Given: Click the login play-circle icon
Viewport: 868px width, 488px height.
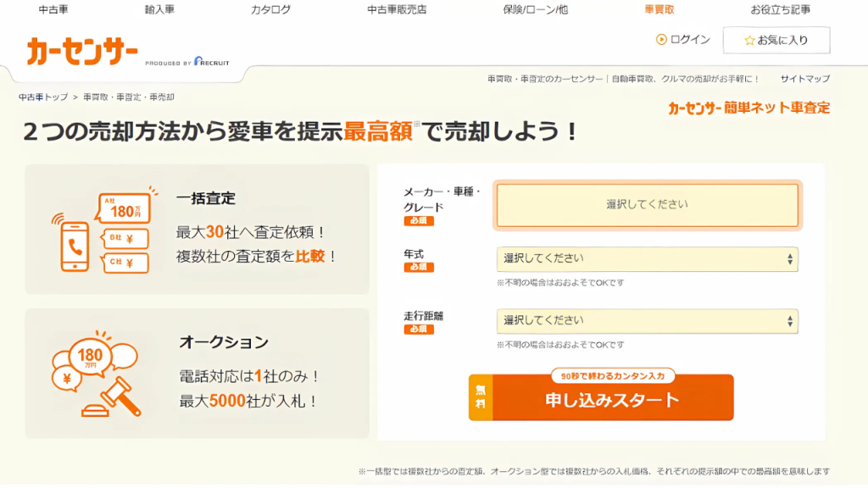Looking at the screenshot, I should coord(661,40).
